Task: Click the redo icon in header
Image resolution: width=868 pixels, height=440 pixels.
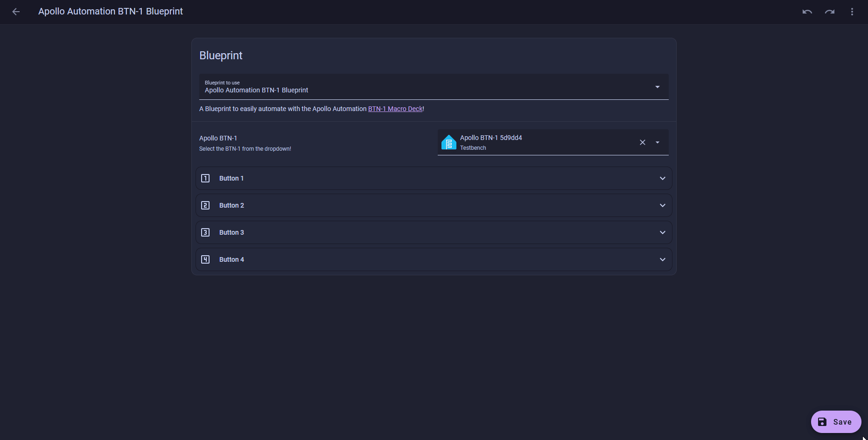Action: pos(829,12)
